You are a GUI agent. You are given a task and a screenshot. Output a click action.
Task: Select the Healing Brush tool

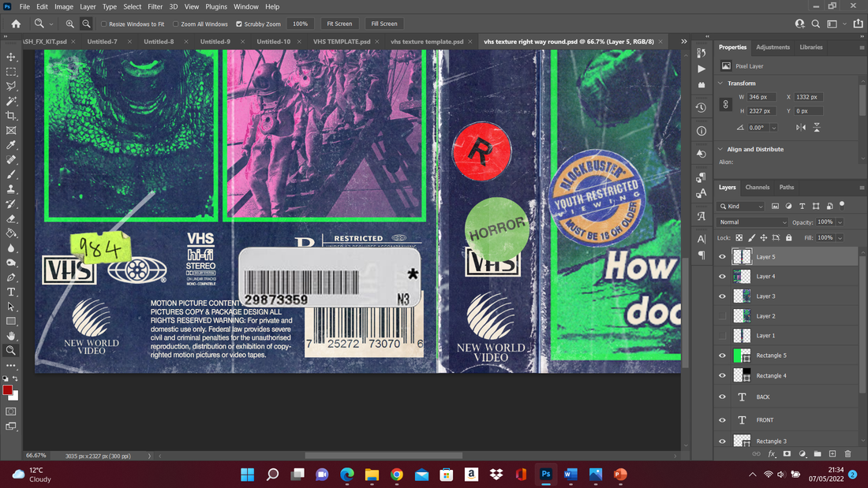click(11, 160)
